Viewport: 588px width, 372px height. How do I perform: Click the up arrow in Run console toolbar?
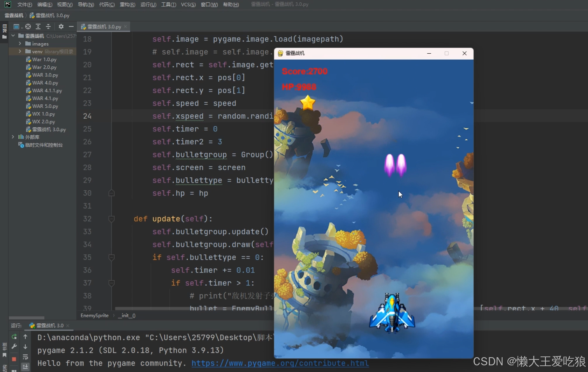point(25,337)
